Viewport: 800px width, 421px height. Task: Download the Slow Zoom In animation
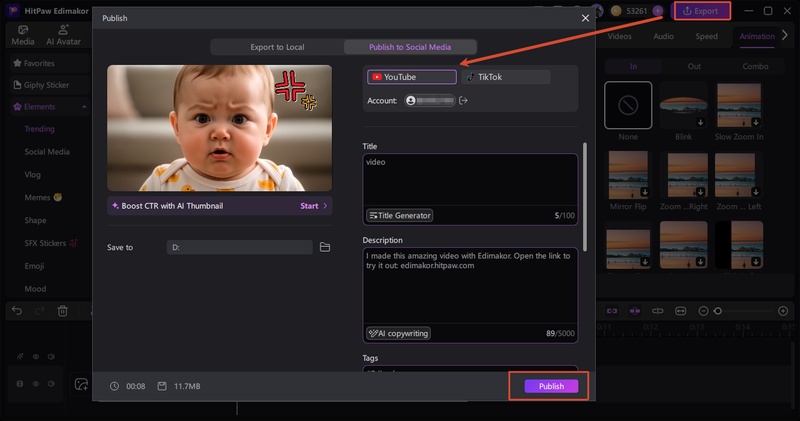[756, 122]
